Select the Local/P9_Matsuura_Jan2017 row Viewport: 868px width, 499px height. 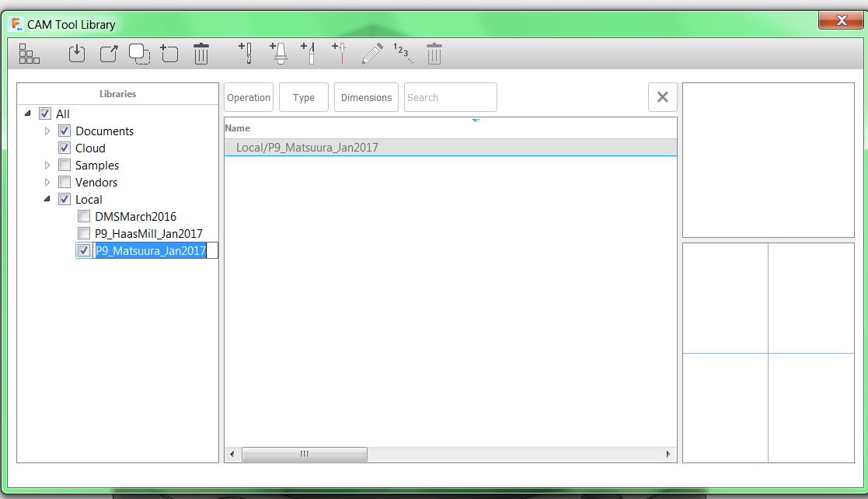(x=450, y=148)
